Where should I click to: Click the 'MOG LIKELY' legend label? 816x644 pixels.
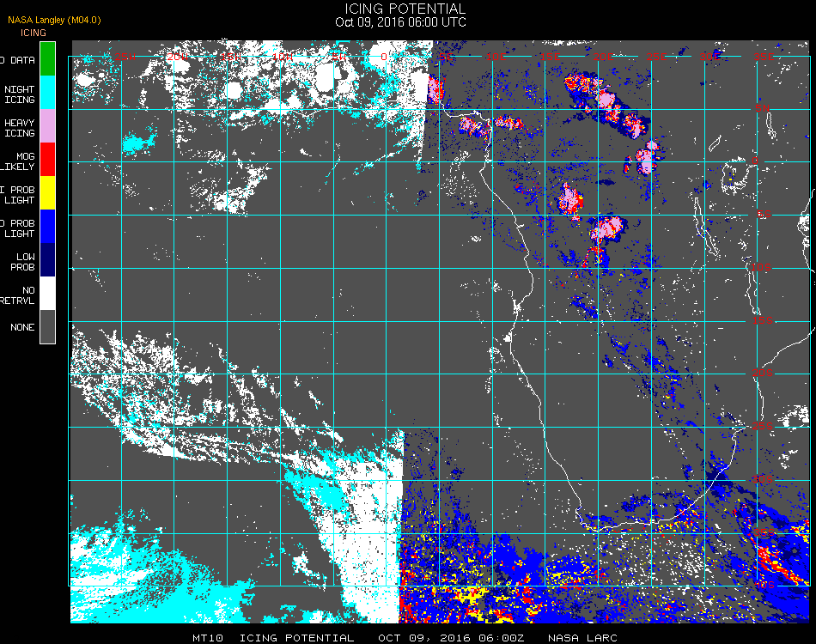18,161
